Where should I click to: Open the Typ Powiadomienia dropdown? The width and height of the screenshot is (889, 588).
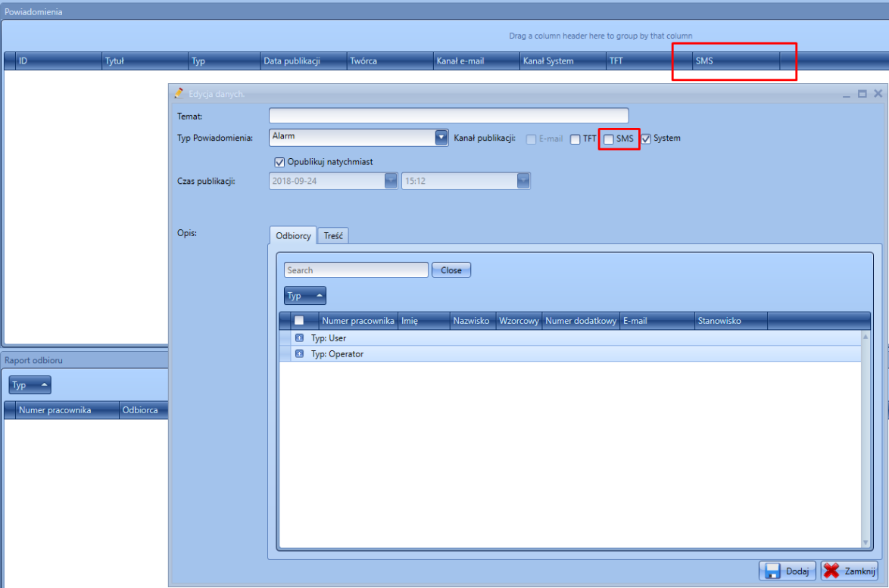coord(441,137)
